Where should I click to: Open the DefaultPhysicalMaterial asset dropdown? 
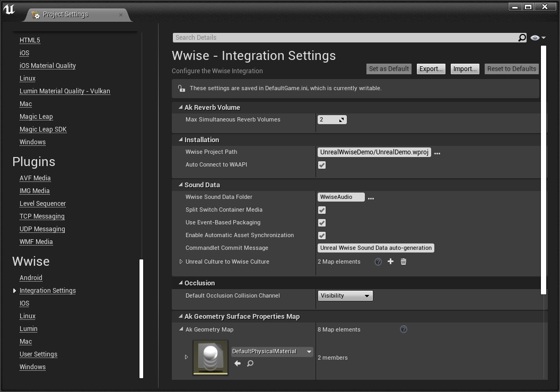(272, 352)
